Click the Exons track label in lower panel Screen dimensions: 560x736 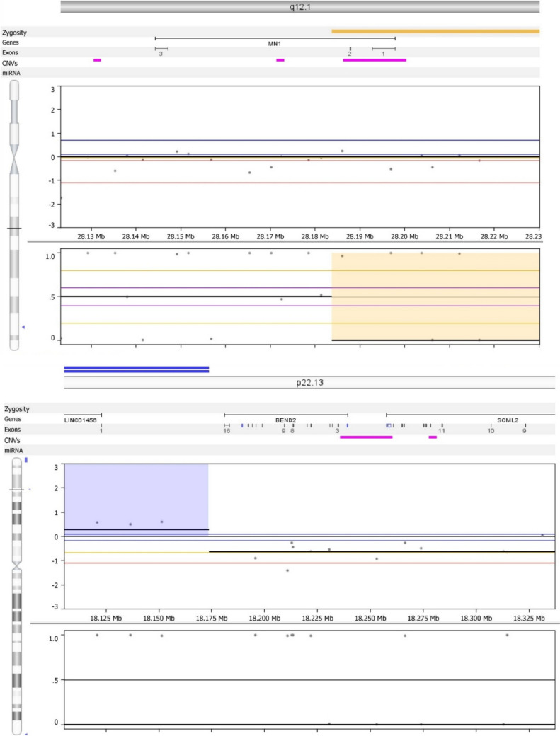13,430
